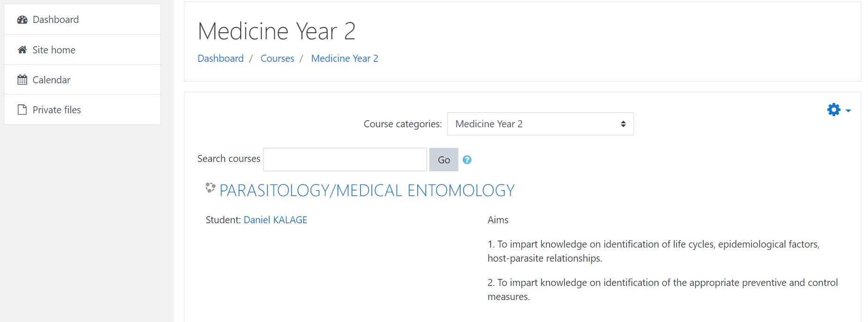Expand the caret arrow next to the gear

pos(848,111)
